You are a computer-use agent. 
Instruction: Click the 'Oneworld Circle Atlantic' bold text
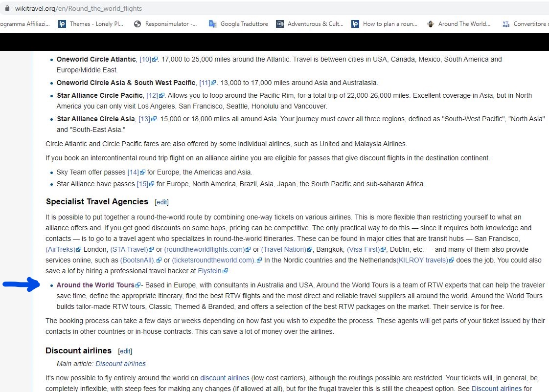coord(96,60)
